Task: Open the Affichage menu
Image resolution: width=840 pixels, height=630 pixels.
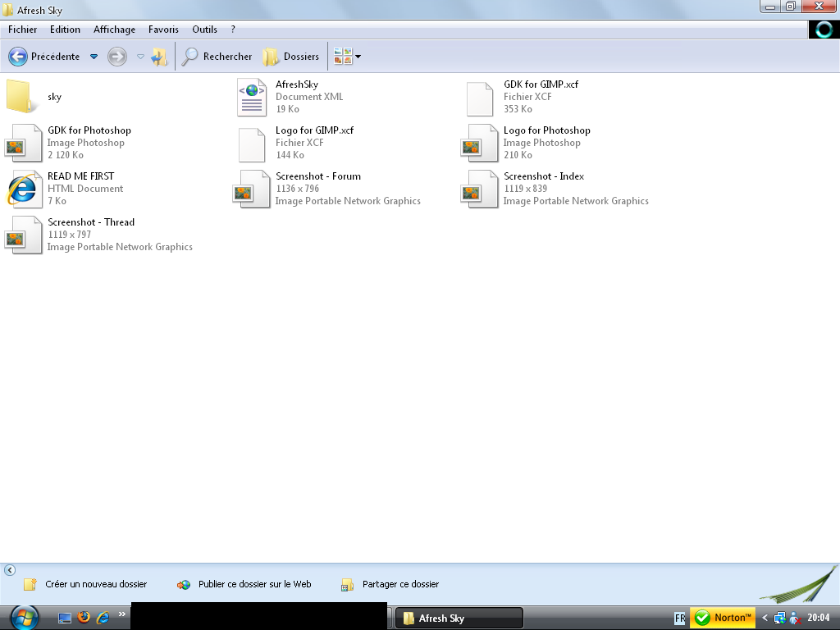Action: (114, 30)
